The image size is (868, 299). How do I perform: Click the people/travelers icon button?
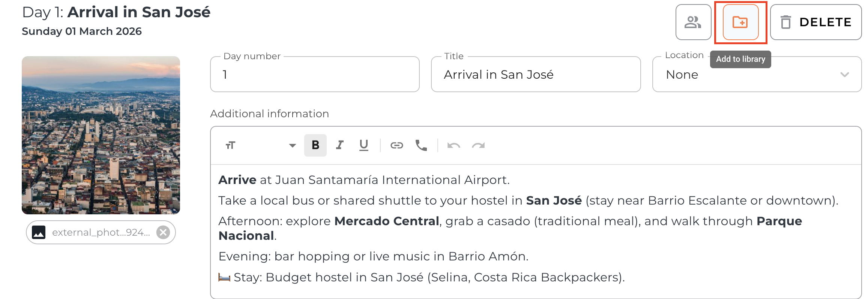tap(693, 22)
